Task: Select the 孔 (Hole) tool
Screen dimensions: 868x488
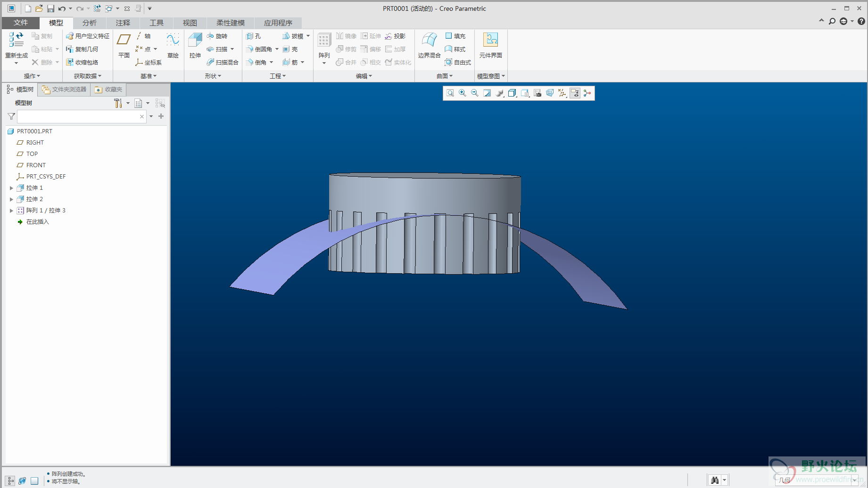Action: click(254, 36)
